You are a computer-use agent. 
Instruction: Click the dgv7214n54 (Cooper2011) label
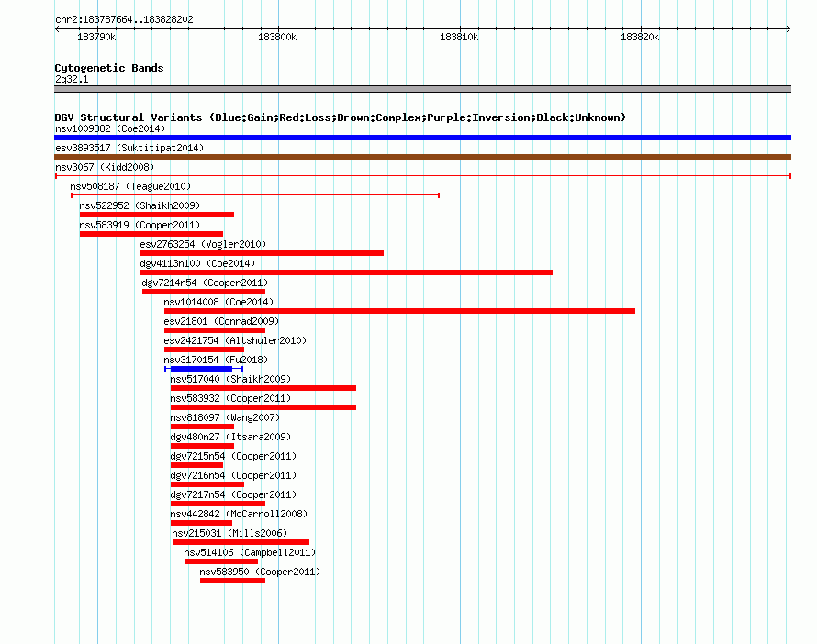(205, 283)
